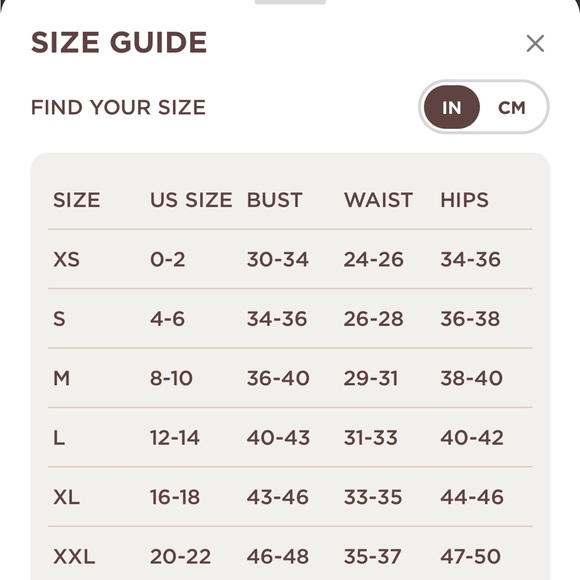580x580 pixels.
Task: Close the Size Guide panel
Action: tap(535, 43)
